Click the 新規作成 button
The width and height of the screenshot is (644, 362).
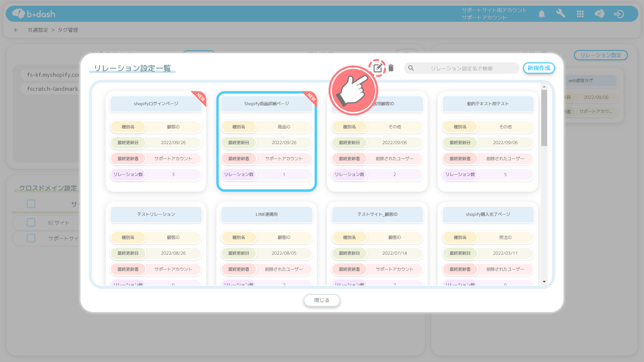point(539,68)
